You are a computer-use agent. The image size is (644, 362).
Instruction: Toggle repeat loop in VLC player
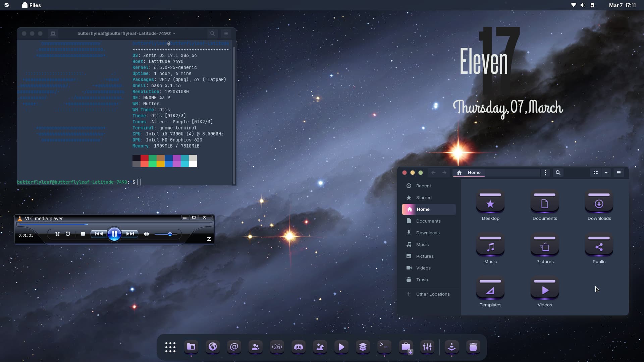tap(68, 234)
